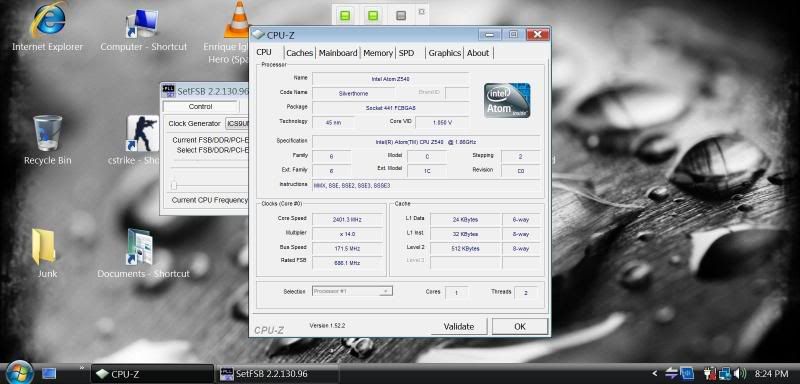The width and height of the screenshot is (800, 384).
Task: Open the power plug battery tray icon
Action: [710, 374]
